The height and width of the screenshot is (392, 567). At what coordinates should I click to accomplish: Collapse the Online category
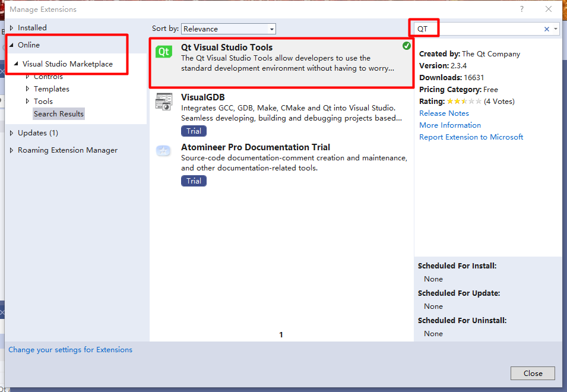point(11,45)
